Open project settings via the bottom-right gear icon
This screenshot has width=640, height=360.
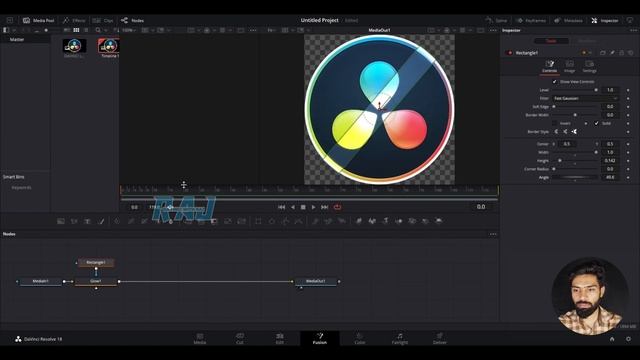[628, 339]
